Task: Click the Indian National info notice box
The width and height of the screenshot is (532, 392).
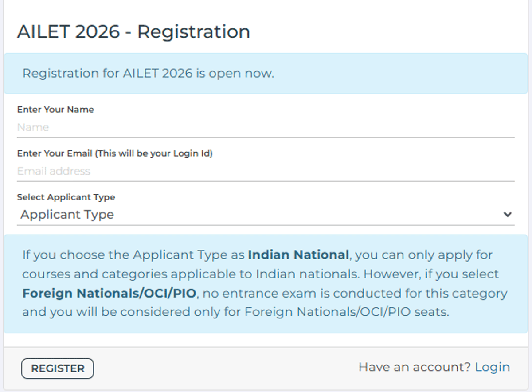Action: (x=266, y=283)
